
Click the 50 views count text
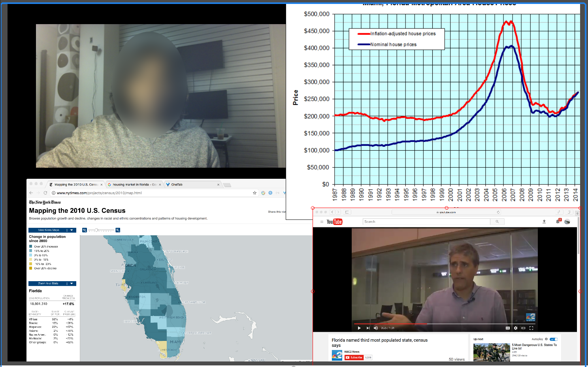[x=456, y=359]
